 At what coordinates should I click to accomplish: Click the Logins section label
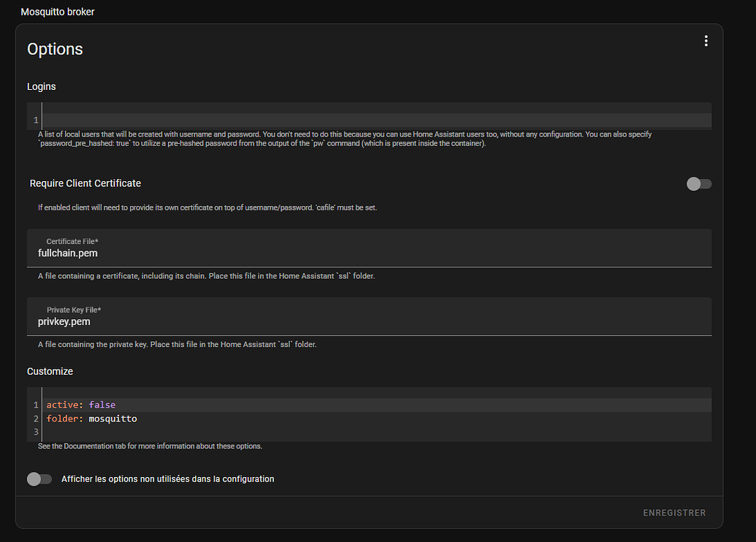click(x=42, y=86)
